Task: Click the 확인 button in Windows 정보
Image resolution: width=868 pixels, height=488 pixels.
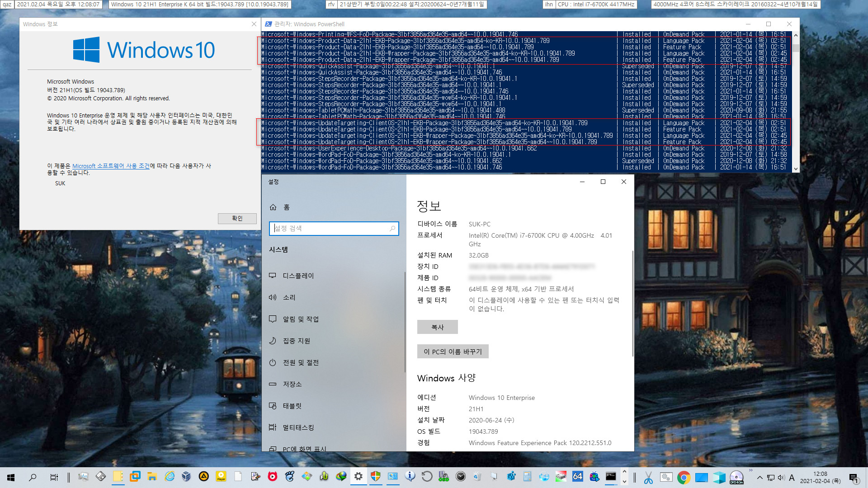Action: (x=237, y=218)
